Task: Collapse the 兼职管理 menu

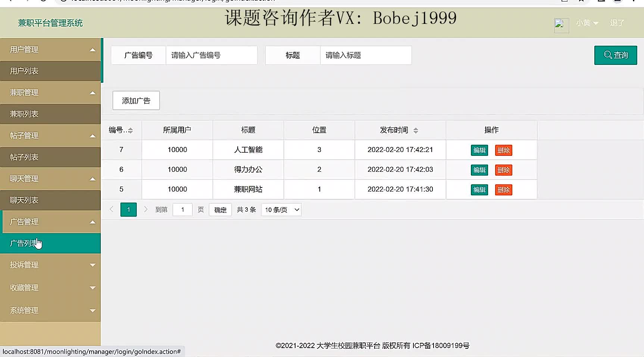Action: (x=50, y=92)
